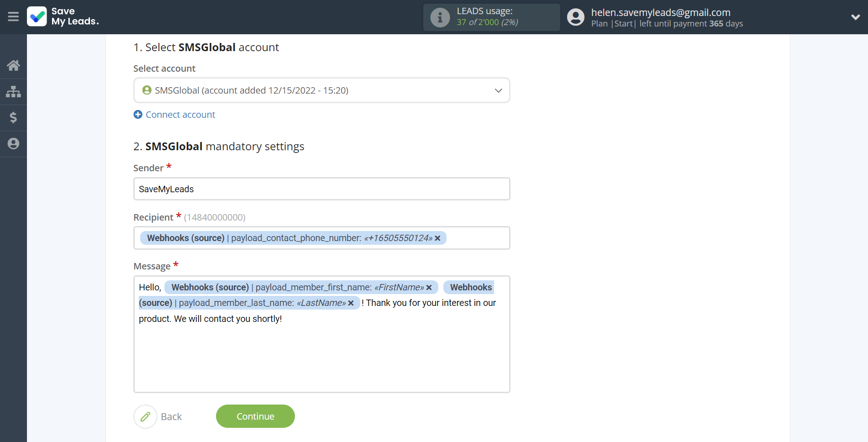Focus the Sender input field
Viewport: 868px width, 442px height.
[x=321, y=189]
